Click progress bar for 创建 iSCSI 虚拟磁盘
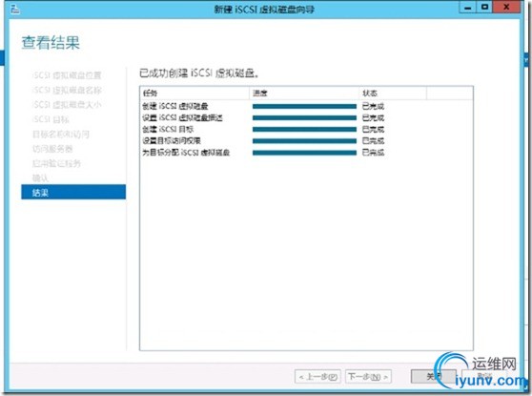 coord(304,106)
